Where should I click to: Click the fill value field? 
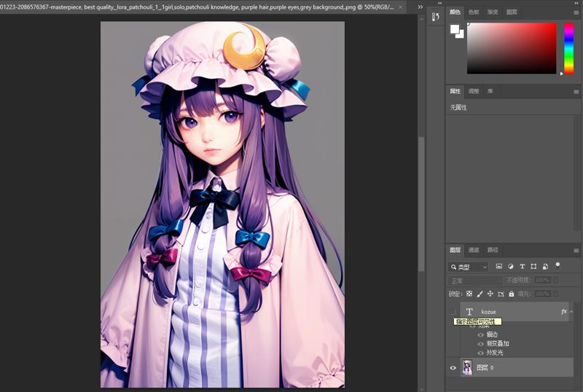coord(543,294)
